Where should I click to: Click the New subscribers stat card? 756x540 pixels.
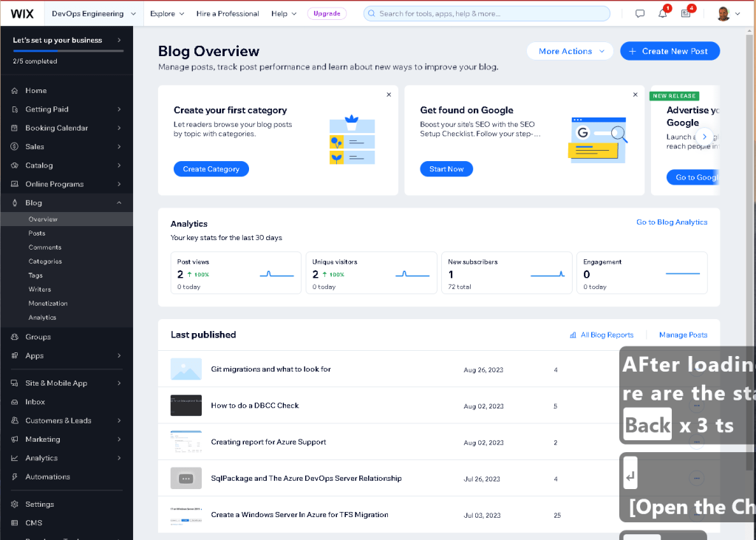click(507, 273)
